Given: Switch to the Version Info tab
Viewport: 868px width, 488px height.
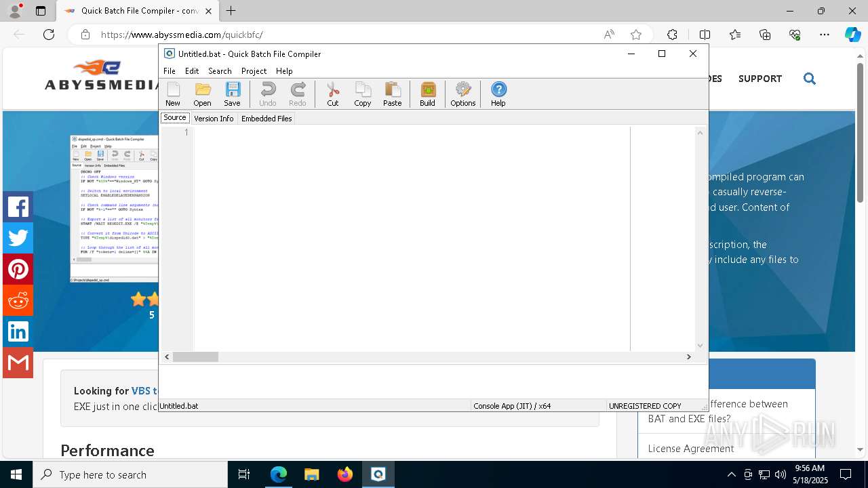Looking at the screenshot, I should coord(214,119).
